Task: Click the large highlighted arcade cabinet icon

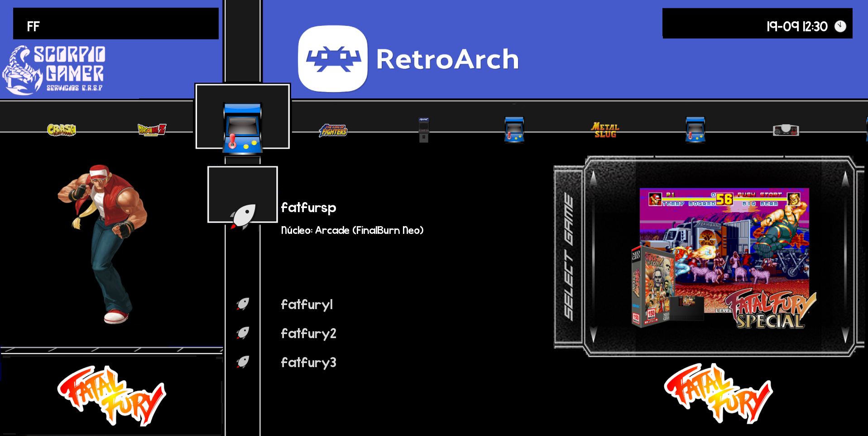Action: 243,127
